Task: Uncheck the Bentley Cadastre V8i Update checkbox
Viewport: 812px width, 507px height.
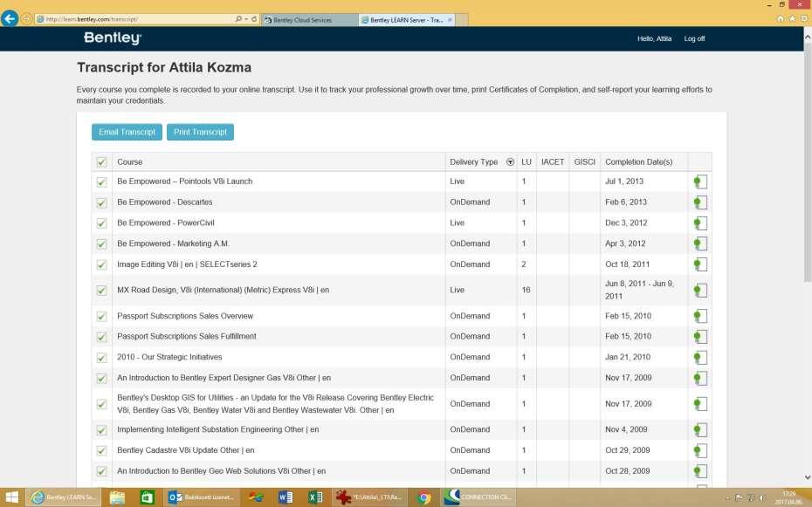Action: (x=101, y=451)
